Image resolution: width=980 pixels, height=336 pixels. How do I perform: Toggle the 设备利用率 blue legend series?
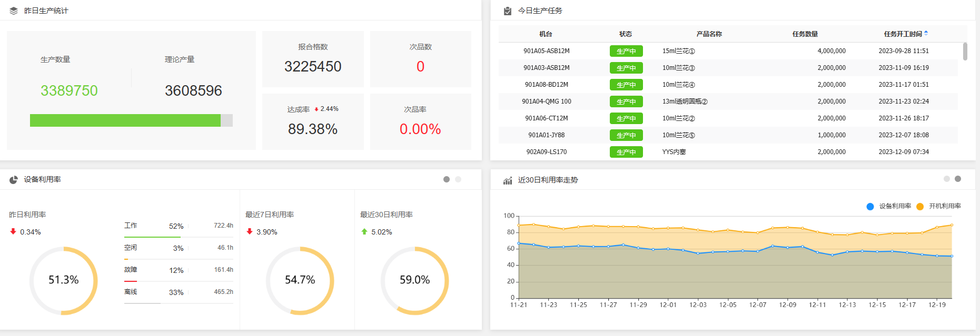click(x=870, y=206)
